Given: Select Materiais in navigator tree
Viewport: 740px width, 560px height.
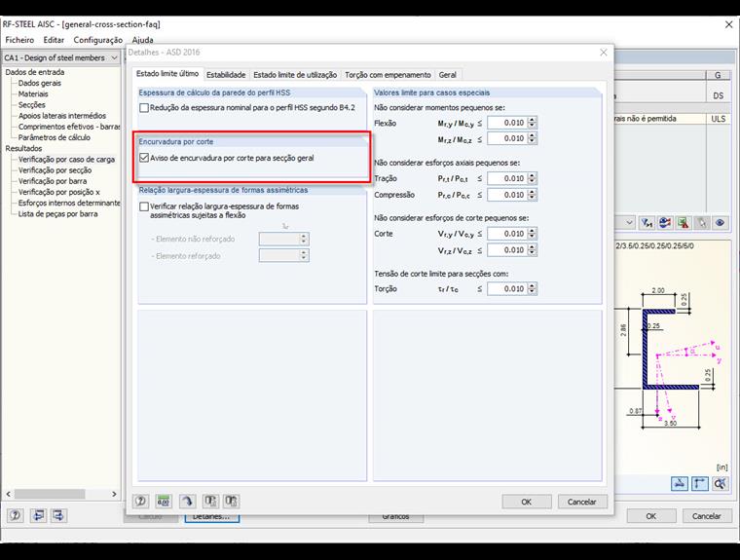Looking at the screenshot, I should tap(33, 93).
